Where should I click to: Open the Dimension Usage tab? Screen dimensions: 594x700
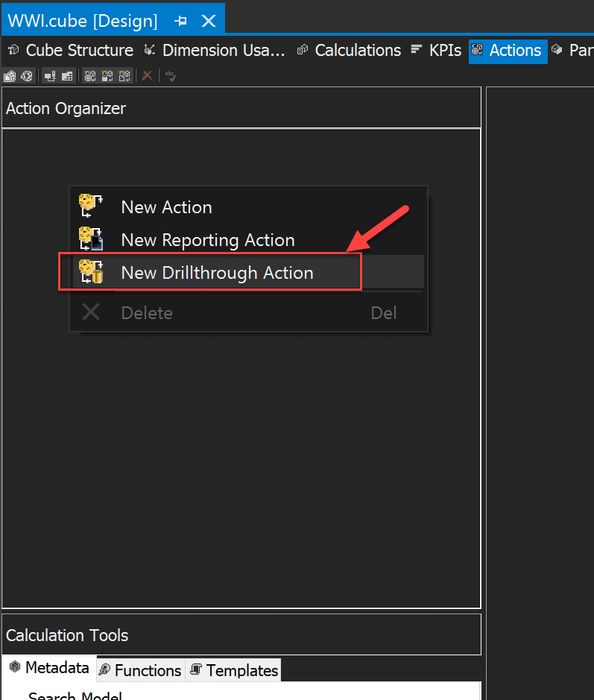pos(215,51)
